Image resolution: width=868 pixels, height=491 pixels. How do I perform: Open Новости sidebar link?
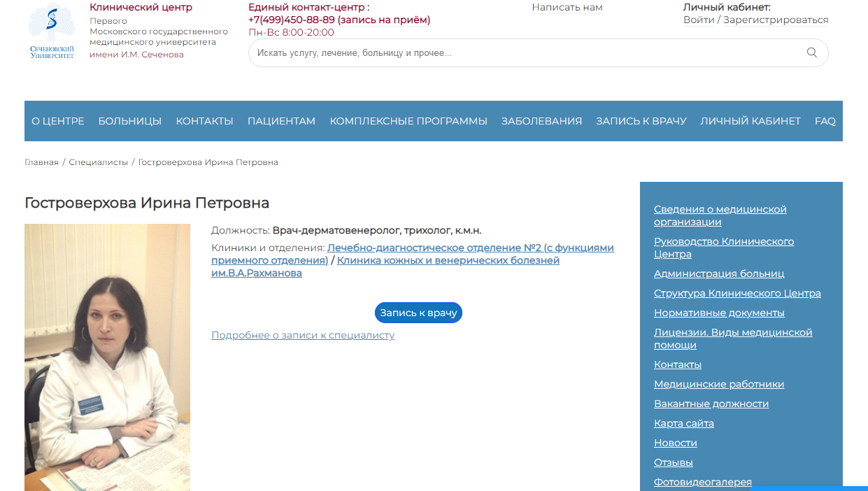[x=676, y=443]
